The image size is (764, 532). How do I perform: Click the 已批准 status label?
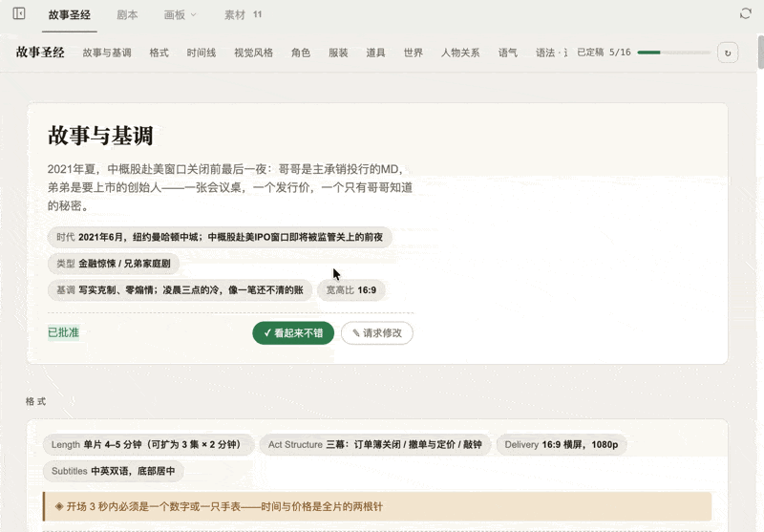pos(63,332)
